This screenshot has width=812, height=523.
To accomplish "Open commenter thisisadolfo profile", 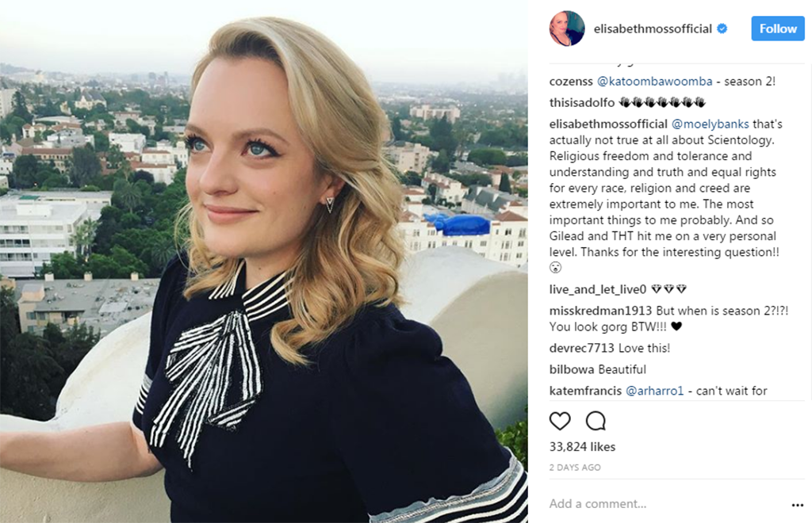I will pyautogui.click(x=582, y=102).
